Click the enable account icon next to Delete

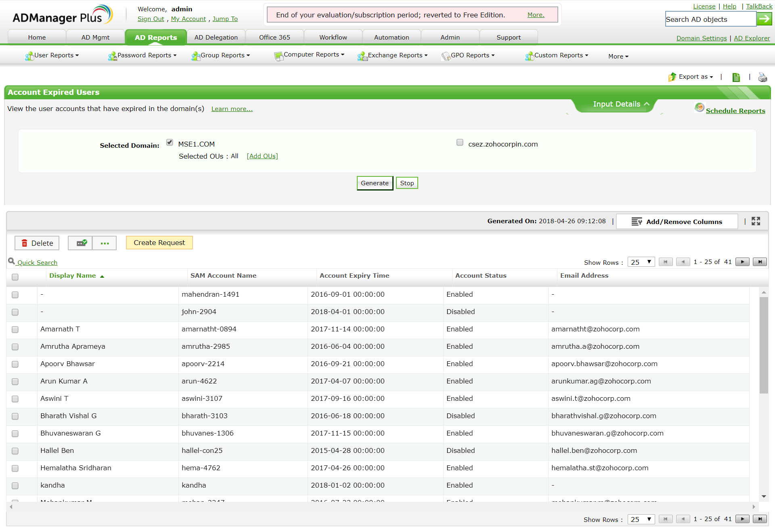[x=81, y=243]
